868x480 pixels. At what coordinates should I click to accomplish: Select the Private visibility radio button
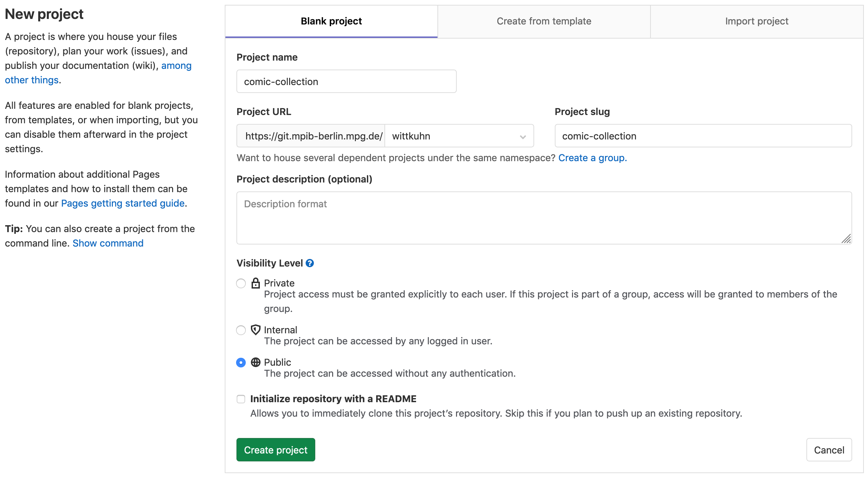tap(241, 283)
